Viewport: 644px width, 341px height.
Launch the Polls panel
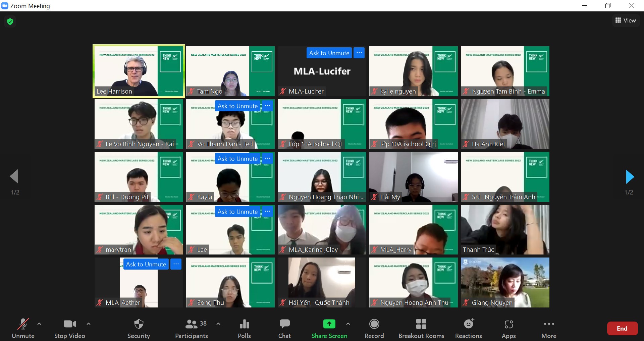(x=244, y=328)
